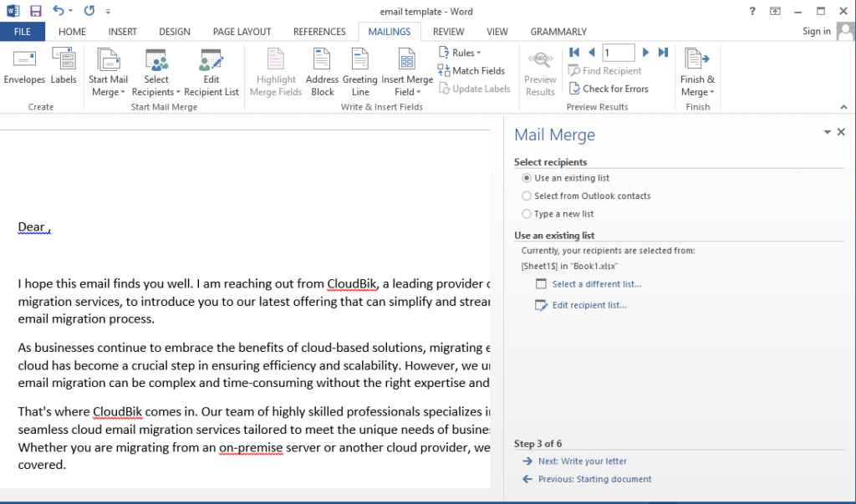Click the Go to last record control

tap(663, 52)
